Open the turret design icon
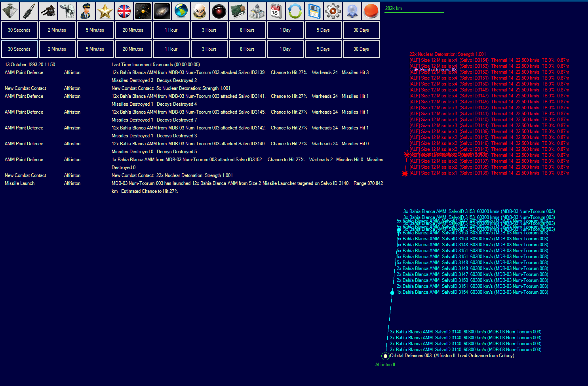 coord(48,11)
